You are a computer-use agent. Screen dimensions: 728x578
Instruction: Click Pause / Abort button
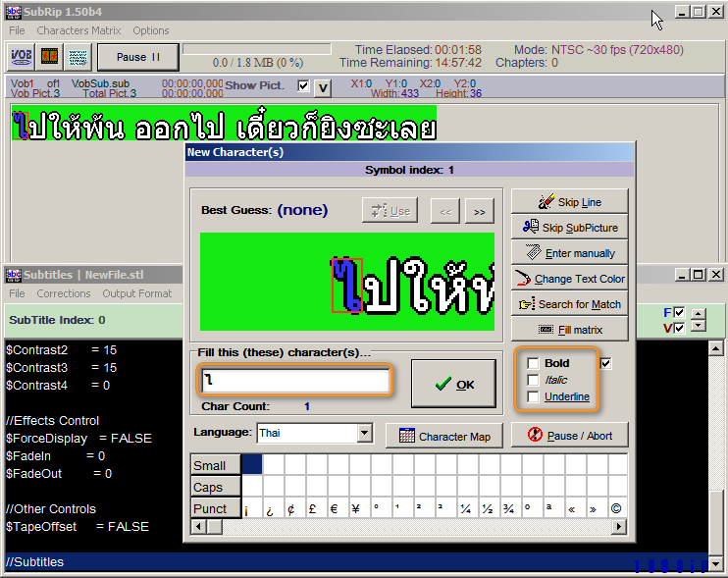click(x=570, y=435)
